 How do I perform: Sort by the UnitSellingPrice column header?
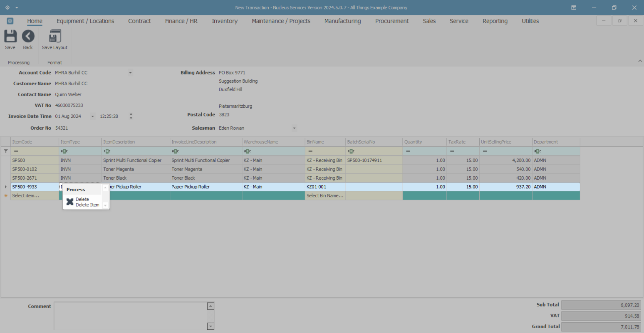pyautogui.click(x=506, y=142)
